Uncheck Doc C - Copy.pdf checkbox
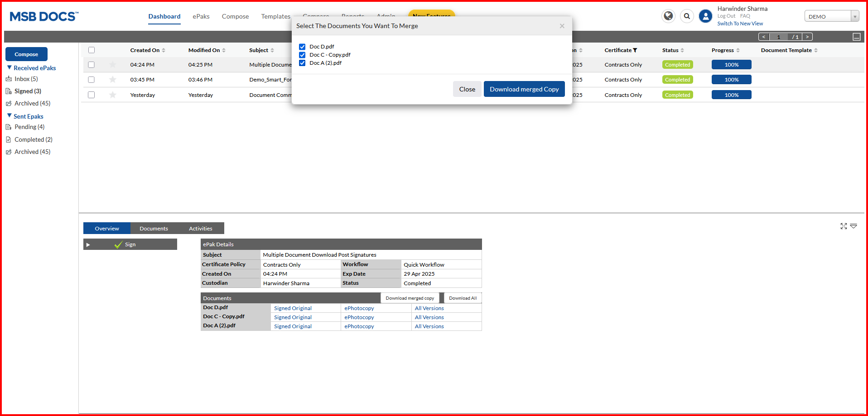The width and height of the screenshot is (868, 416). [x=302, y=55]
